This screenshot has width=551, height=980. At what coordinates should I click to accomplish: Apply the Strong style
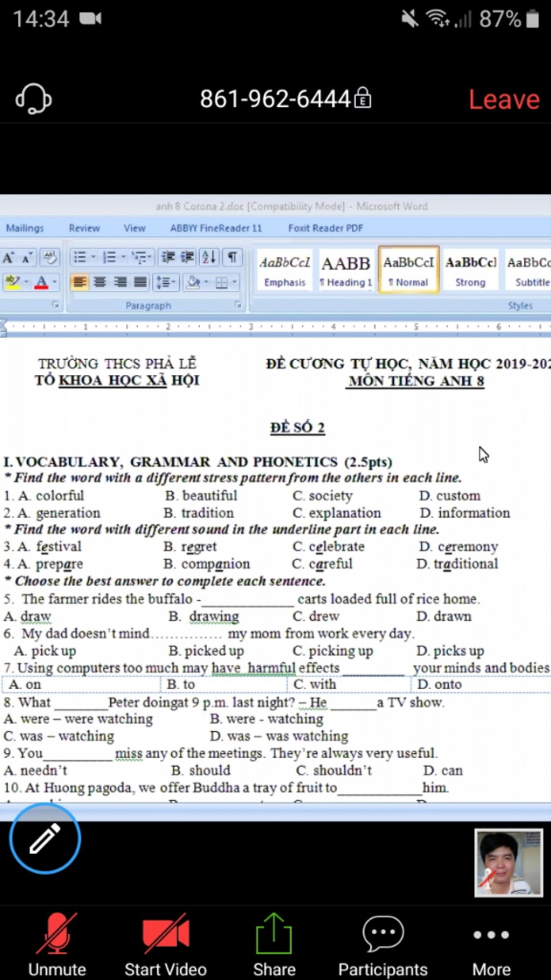[471, 270]
